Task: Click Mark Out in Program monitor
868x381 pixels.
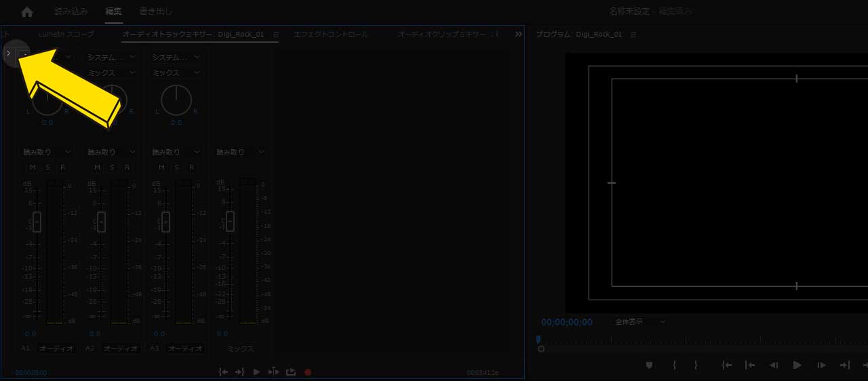Action: (696, 365)
